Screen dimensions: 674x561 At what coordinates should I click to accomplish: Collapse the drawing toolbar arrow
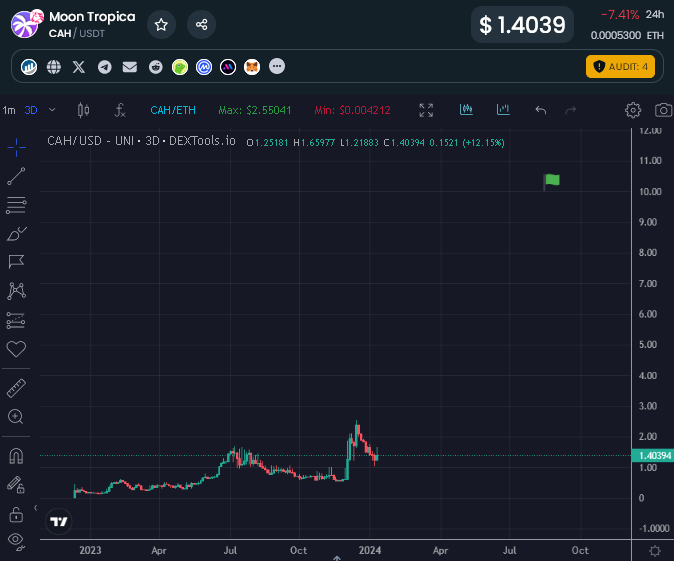(36, 508)
